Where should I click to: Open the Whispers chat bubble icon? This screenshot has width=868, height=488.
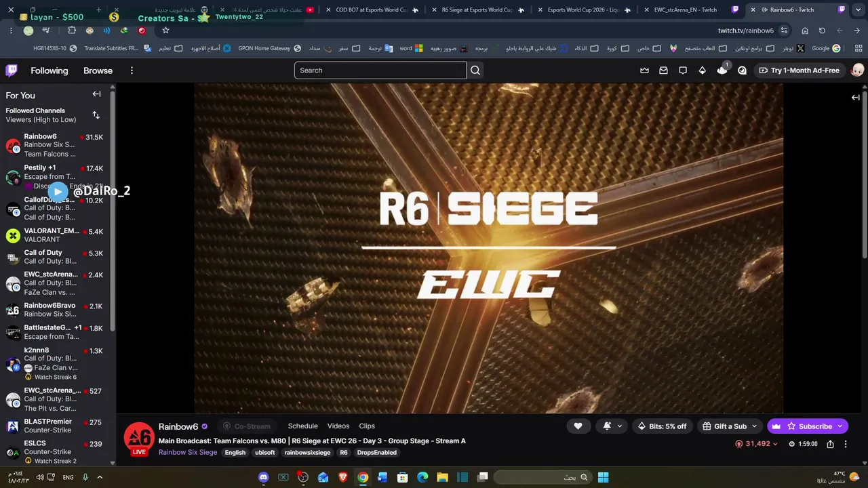point(683,70)
